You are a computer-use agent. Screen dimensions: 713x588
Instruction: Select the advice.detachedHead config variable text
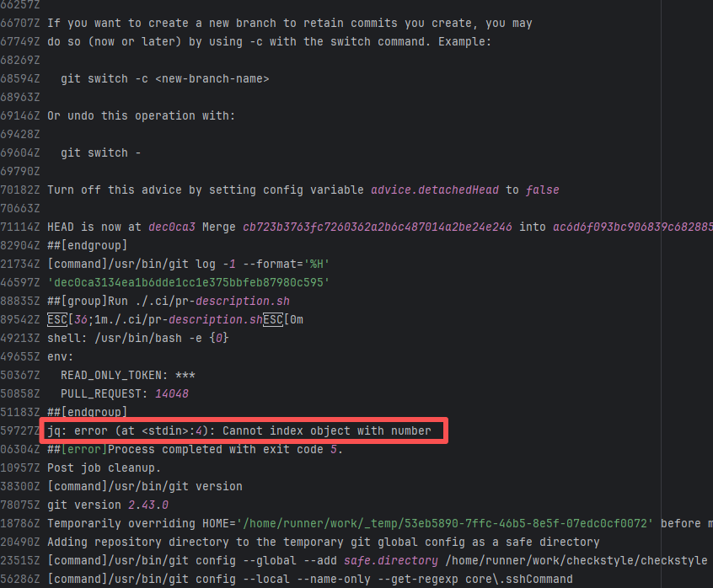coord(435,190)
